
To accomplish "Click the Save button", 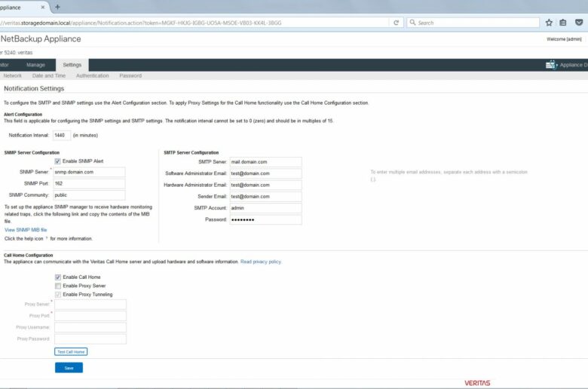I will coord(69,368).
